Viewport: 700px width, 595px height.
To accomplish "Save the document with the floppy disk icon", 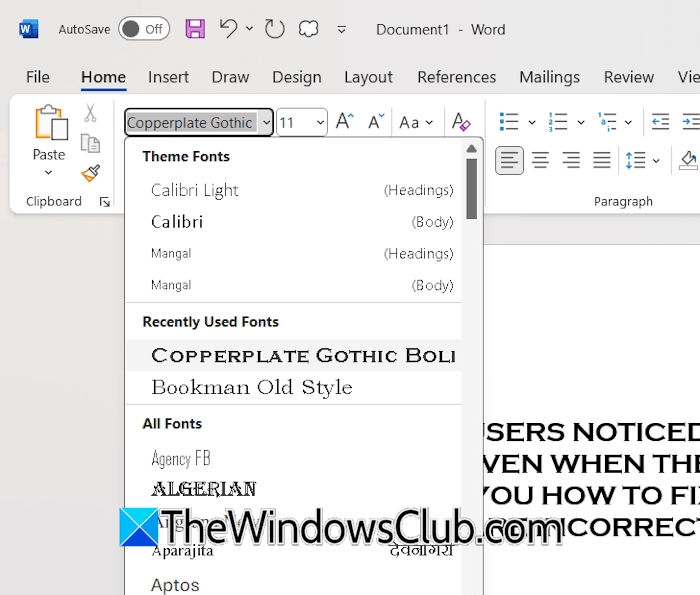I will pyautogui.click(x=195, y=29).
